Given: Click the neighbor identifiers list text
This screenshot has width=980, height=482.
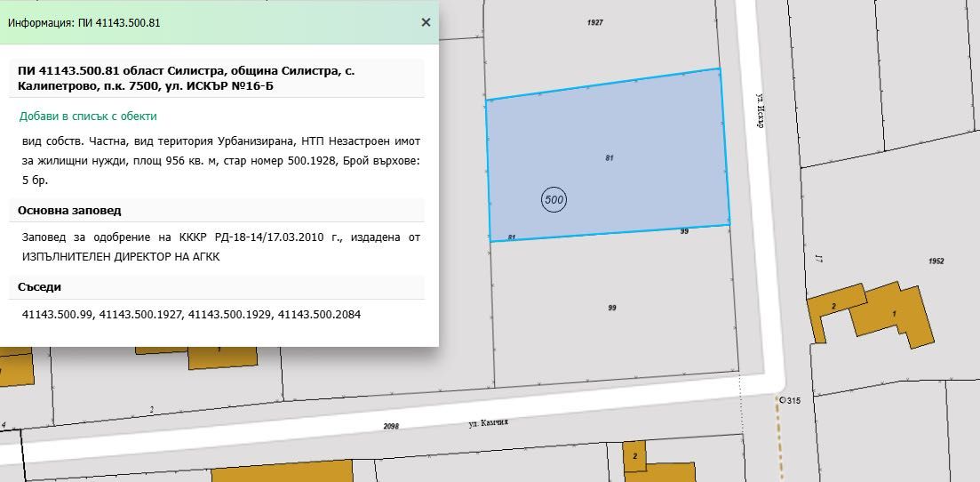Looking at the screenshot, I should coord(191,314).
